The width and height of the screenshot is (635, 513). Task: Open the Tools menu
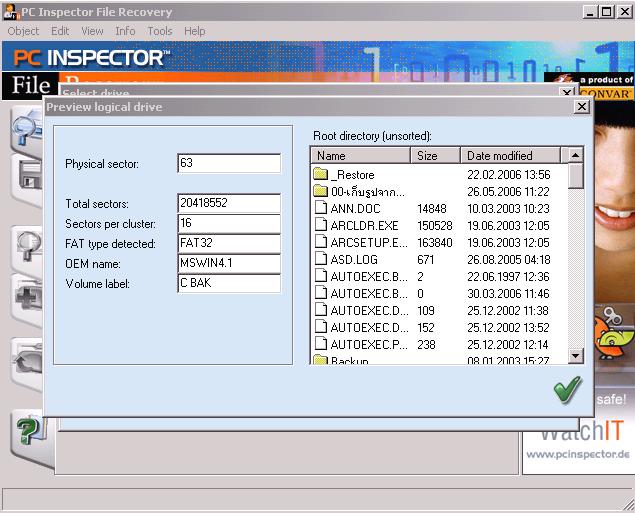(x=160, y=31)
